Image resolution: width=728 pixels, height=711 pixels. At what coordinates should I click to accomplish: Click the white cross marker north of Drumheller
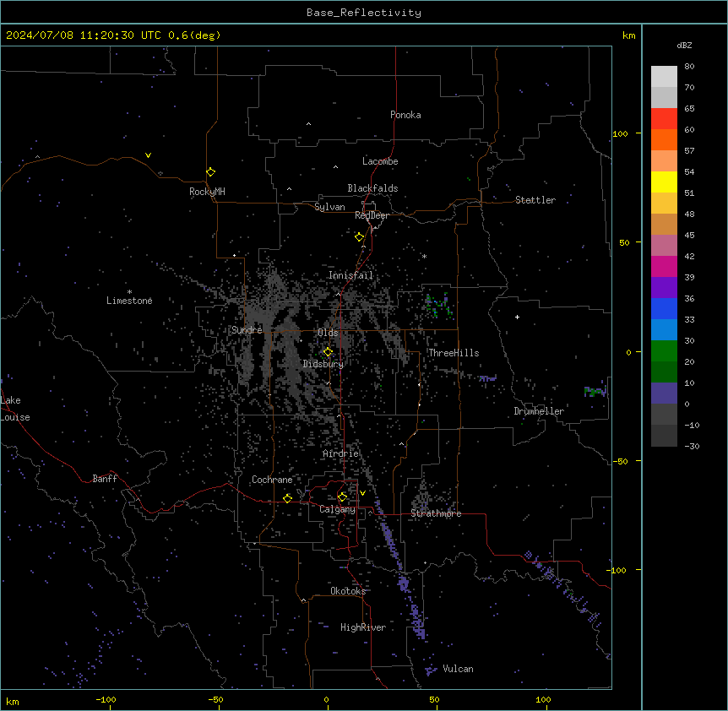517,317
